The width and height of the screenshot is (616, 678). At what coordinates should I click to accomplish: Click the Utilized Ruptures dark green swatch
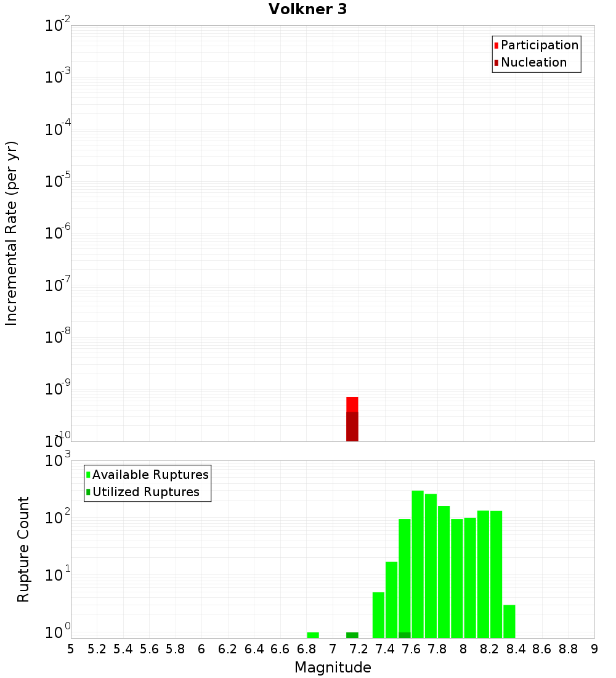[88, 492]
